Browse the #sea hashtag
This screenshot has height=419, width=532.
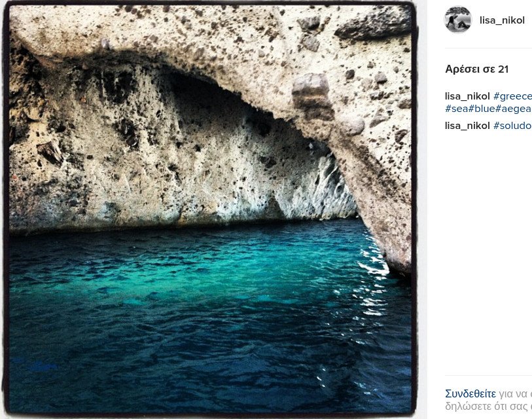(x=456, y=108)
